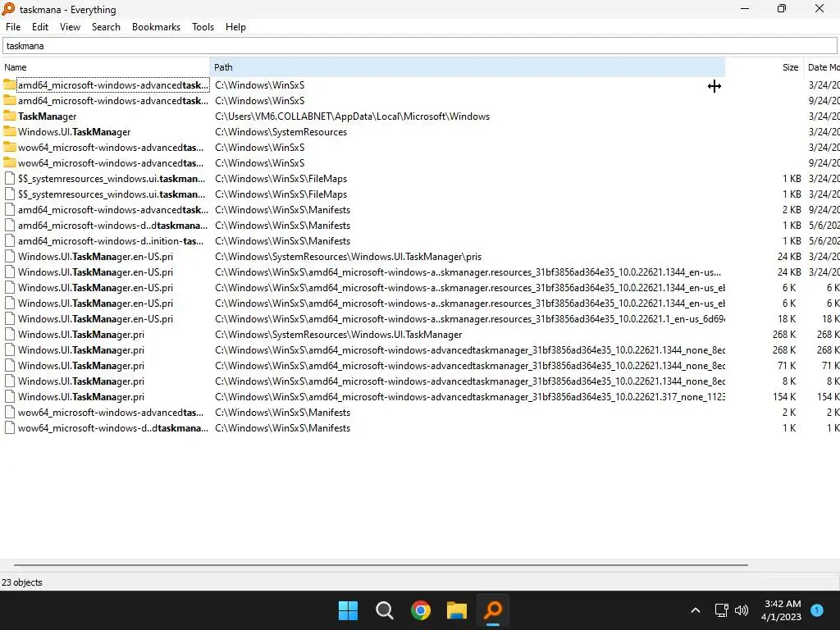The image size is (840, 630).
Task: Click the TaskManager folder icon
Action: 10,116
